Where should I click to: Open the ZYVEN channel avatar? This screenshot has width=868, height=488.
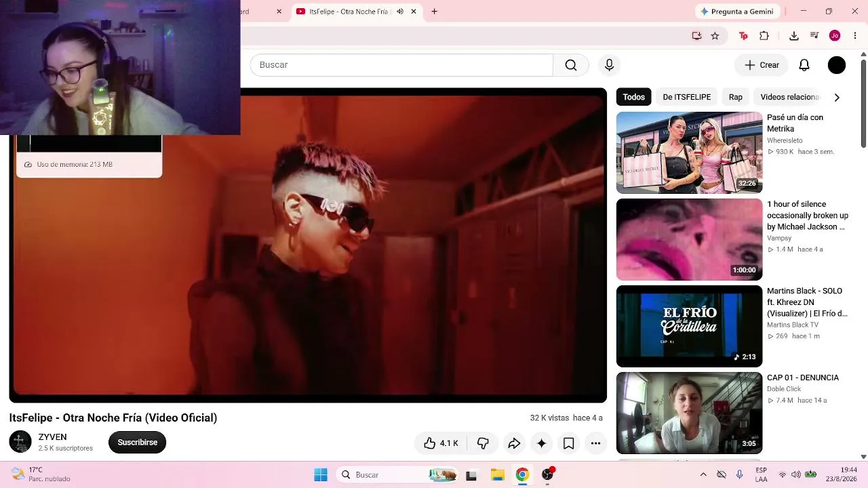(20, 442)
